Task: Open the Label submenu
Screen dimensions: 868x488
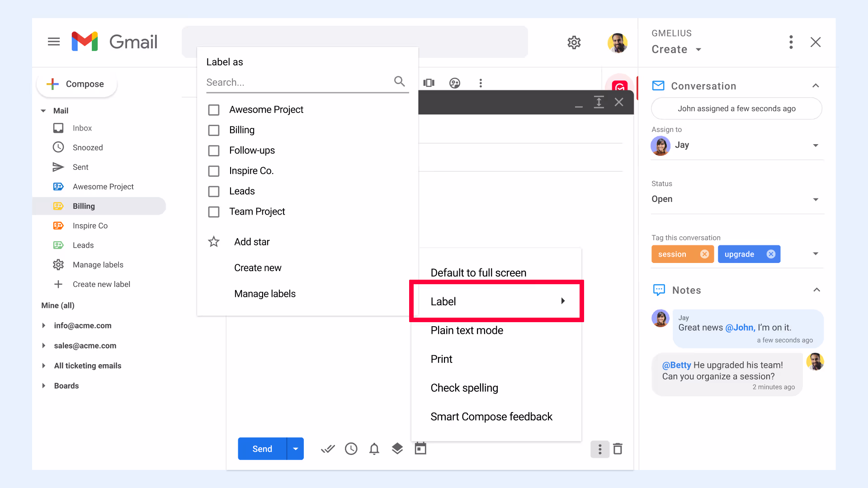Action: (497, 301)
